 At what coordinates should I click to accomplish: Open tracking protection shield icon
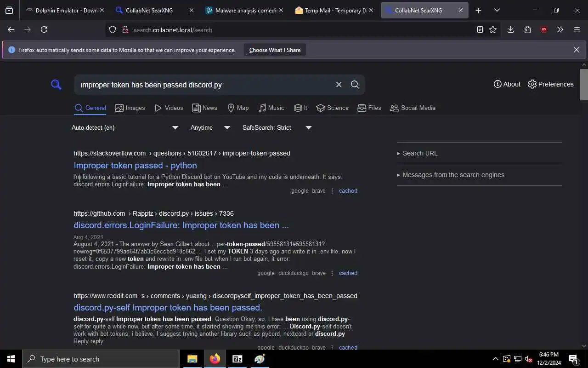113,30
